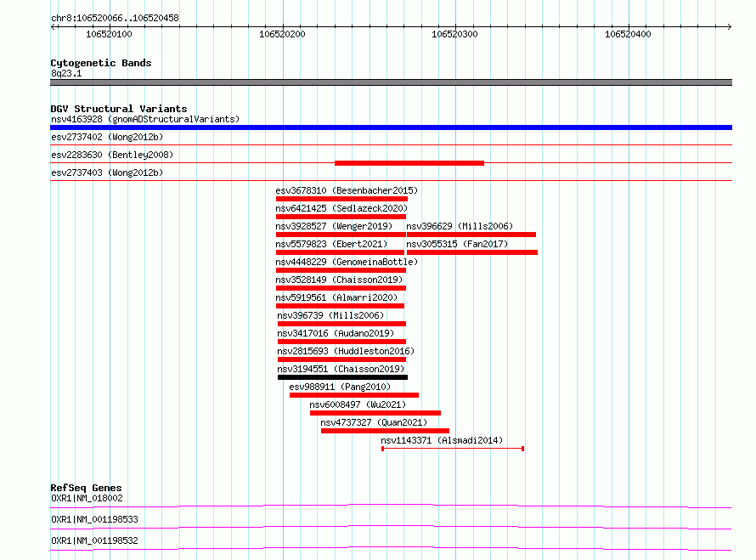Click the red bar under nsv396629 Mills2006
Screen dimensions: 756x560
pyautogui.click(x=471, y=235)
